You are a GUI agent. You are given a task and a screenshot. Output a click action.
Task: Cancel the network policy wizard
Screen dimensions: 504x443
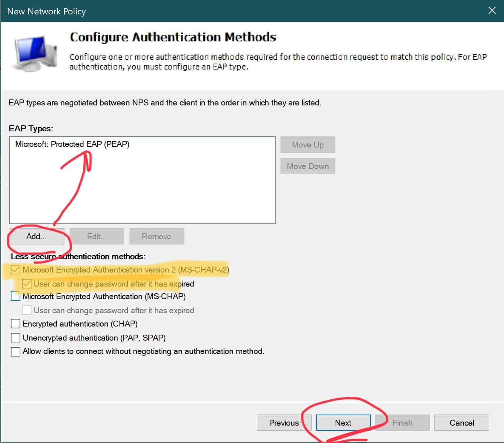461,423
